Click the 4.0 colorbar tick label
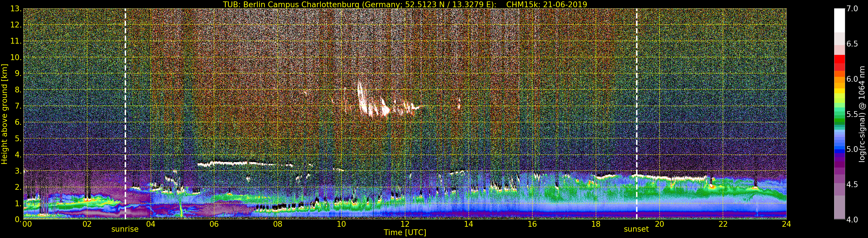Screen dimensions: 868x238 [852, 220]
